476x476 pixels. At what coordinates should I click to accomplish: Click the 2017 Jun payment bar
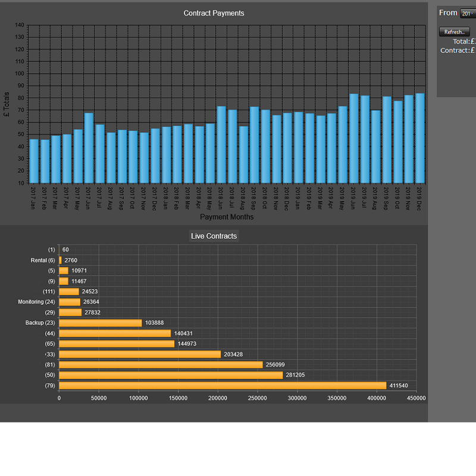click(x=89, y=148)
